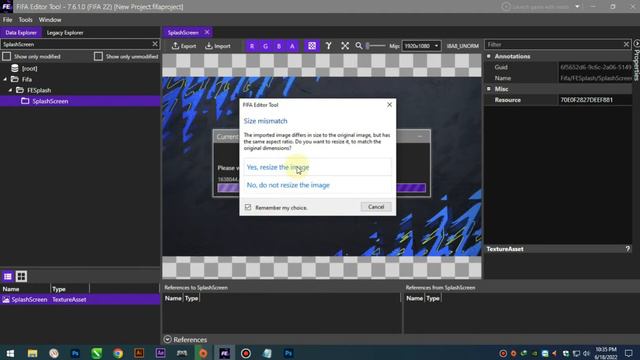Switch to list view icon
The image size is (640, 360).
point(8,276)
